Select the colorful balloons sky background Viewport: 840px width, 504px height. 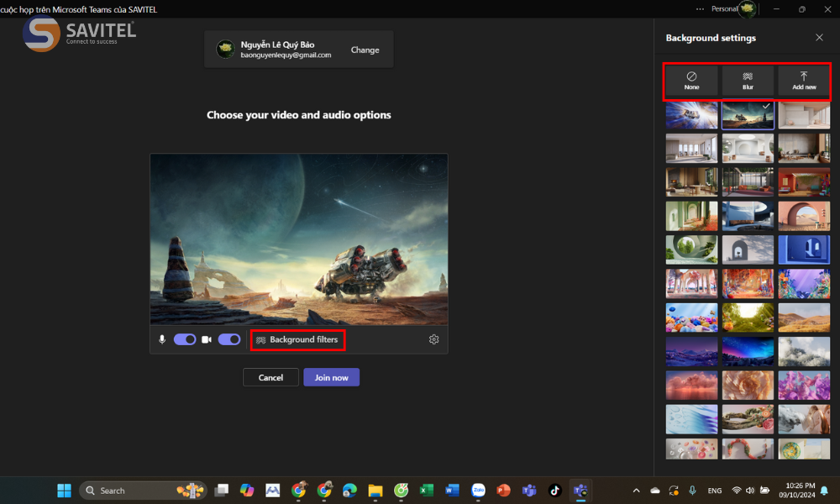pyautogui.click(x=691, y=317)
